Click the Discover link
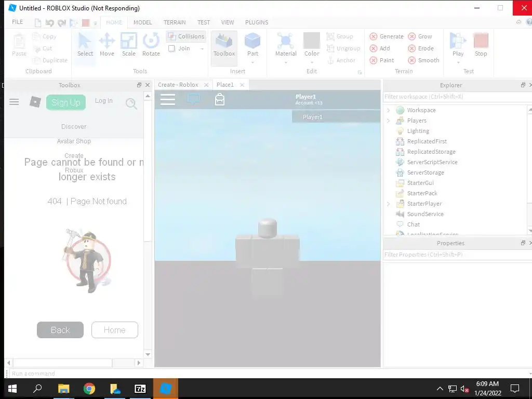Viewport: 532px width, 399px height. (74, 127)
